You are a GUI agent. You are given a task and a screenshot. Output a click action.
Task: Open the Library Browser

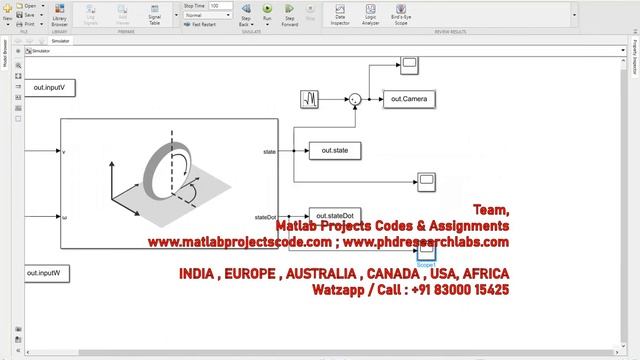60,15
